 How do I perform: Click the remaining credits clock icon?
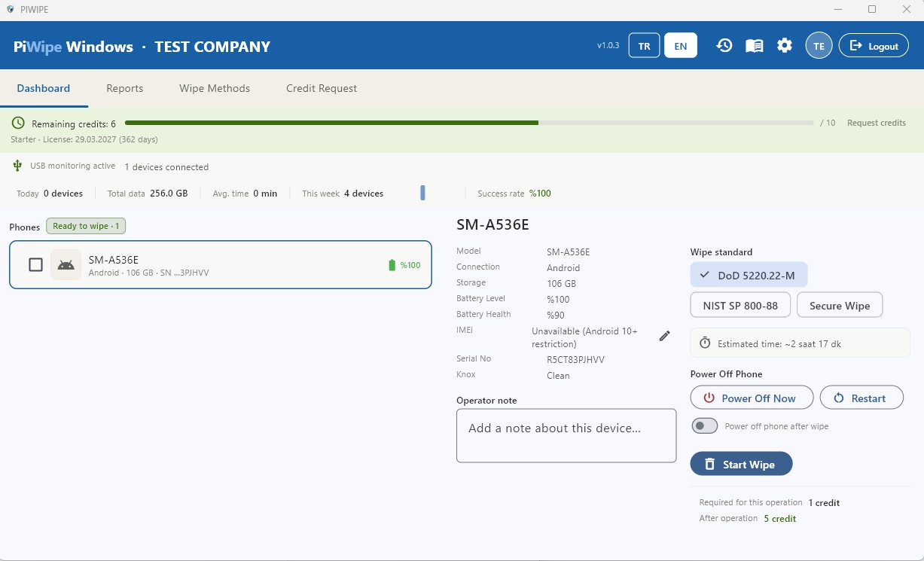(18, 123)
